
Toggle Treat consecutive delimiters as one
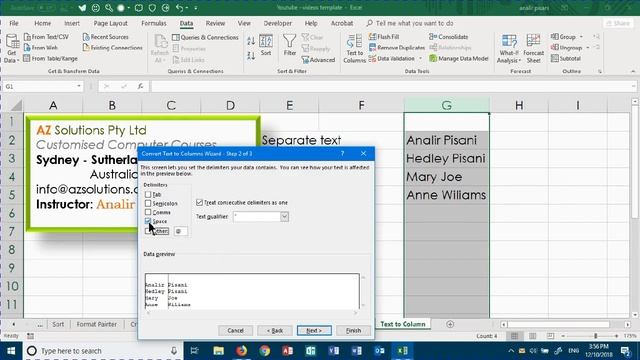pos(199,202)
